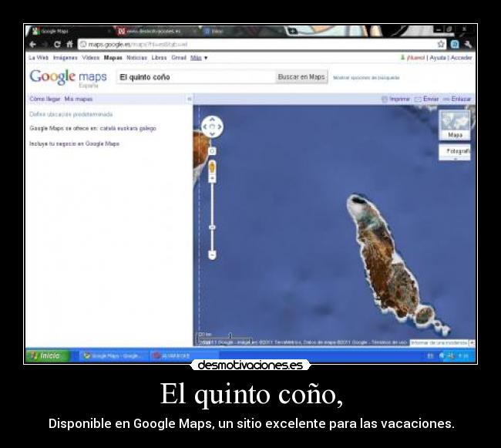
Task: Open Windows 'Inicio' start button
Action: click(x=47, y=355)
